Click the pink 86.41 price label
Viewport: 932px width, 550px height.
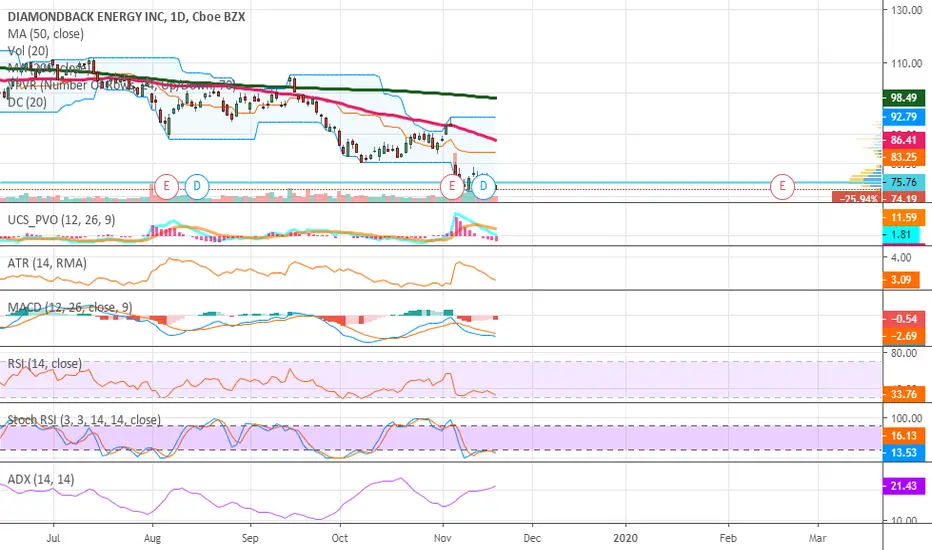tap(903, 140)
